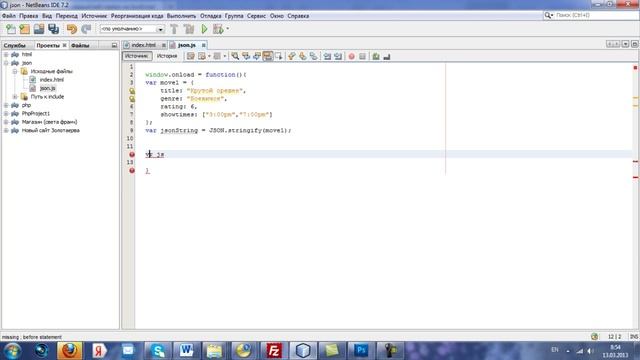The image size is (640, 360).
Task: Run the project with green play icon
Action: click(x=204, y=29)
